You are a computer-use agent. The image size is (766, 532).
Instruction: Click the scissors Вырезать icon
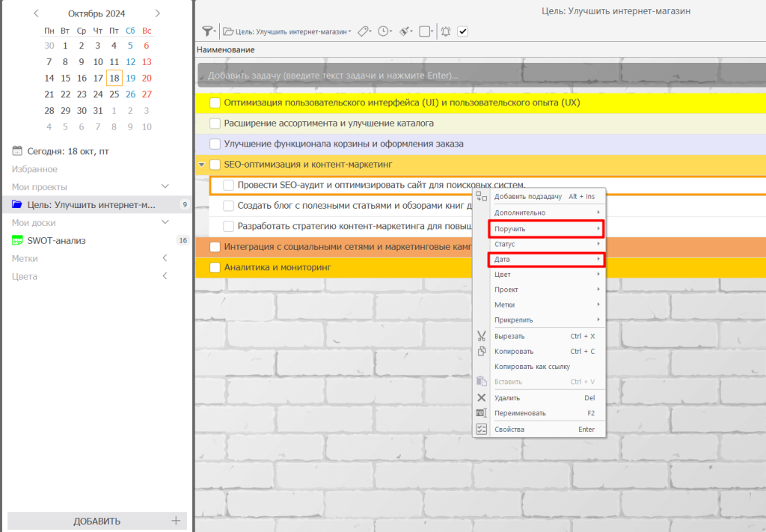pos(481,336)
